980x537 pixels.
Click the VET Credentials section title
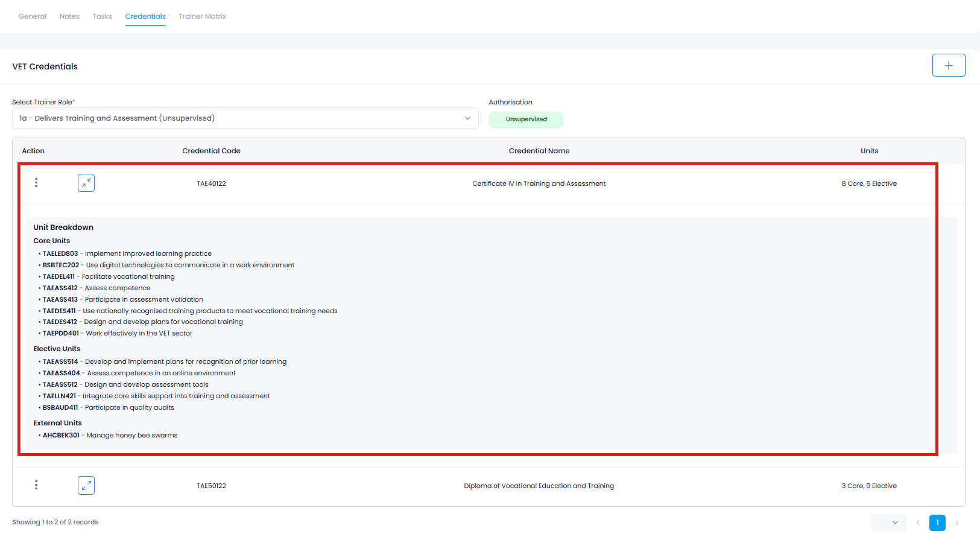click(45, 66)
